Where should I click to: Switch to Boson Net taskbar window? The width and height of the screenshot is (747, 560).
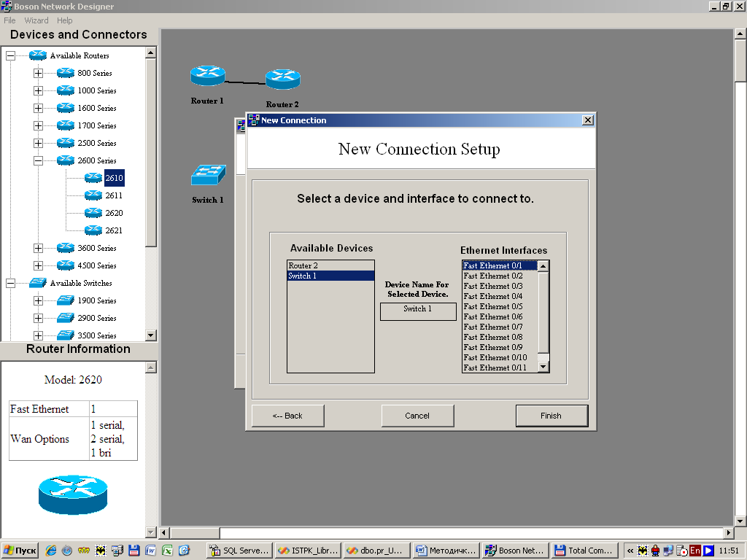point(516,551)
